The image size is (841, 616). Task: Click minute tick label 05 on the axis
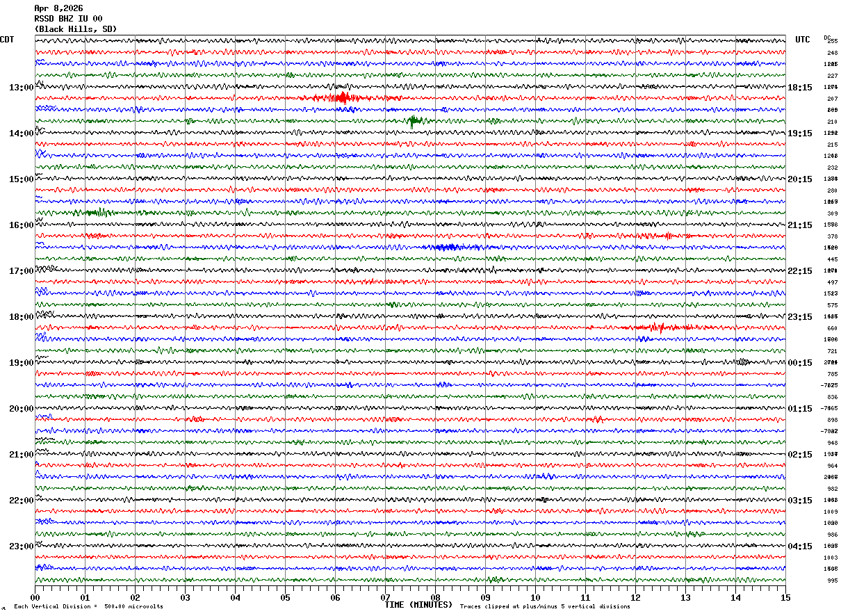click(285, 597)
